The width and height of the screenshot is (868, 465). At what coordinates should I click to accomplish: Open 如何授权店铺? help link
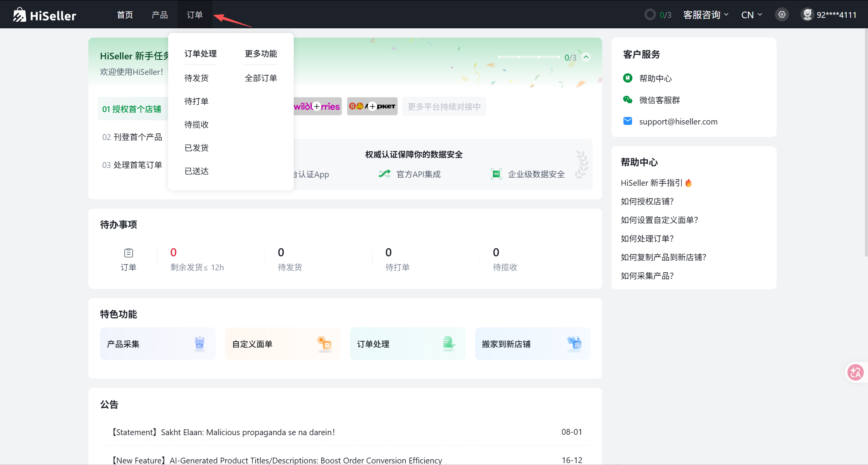tap(647, 201)
